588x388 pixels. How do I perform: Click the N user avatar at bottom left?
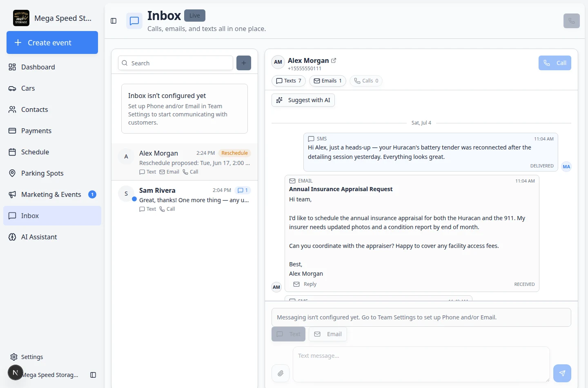[16, 372]
